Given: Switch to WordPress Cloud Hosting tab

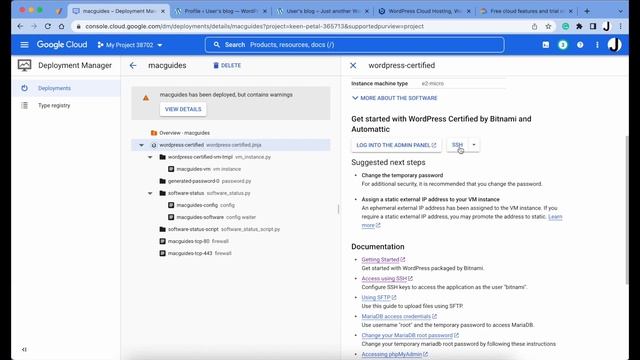Looking at the screenshot, I should (x=424, y=11).
